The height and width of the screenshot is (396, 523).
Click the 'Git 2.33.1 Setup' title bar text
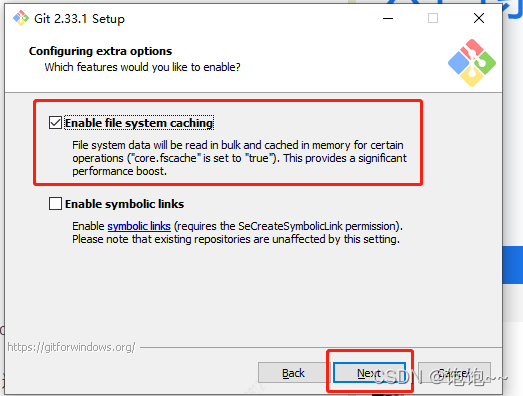click(x=79, y=19)
